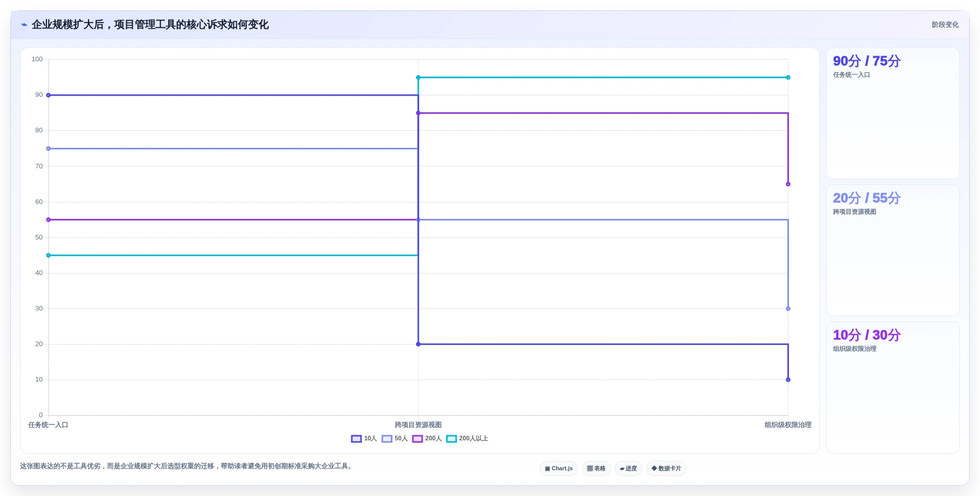
Task: Click the blue icon before the chart title
Action: 24,25
